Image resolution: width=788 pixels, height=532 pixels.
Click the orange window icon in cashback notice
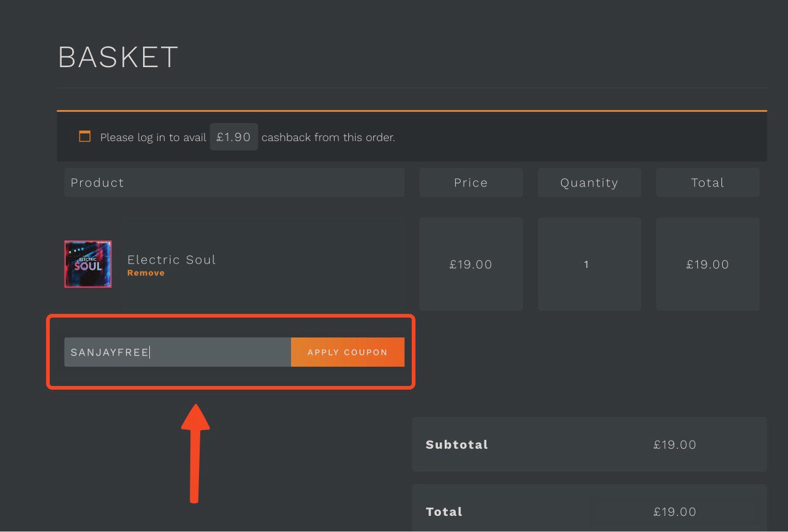point(85,137)
